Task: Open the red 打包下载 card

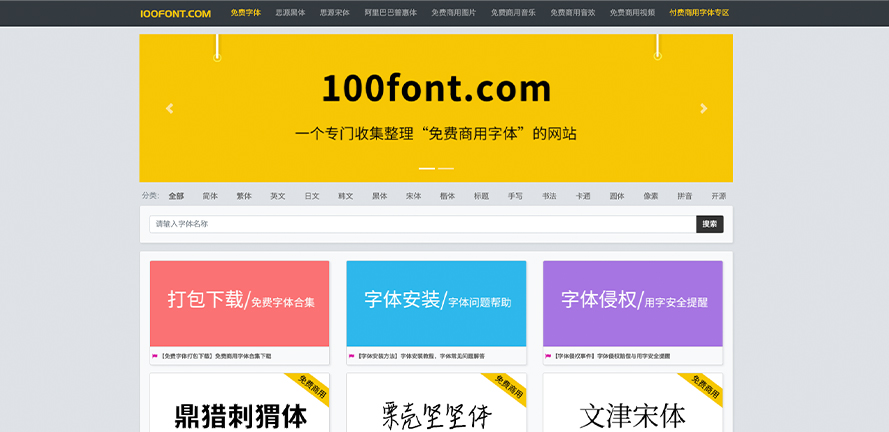Action: 239,303
